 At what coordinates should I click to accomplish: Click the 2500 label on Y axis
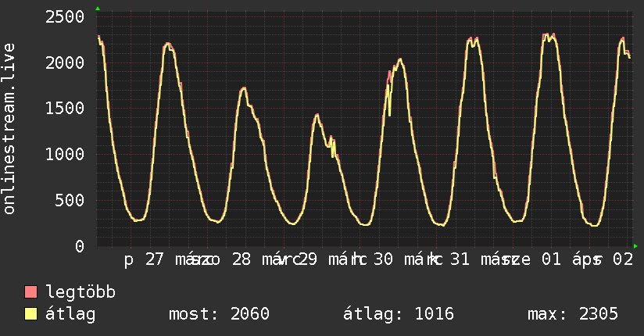[65, 17]
